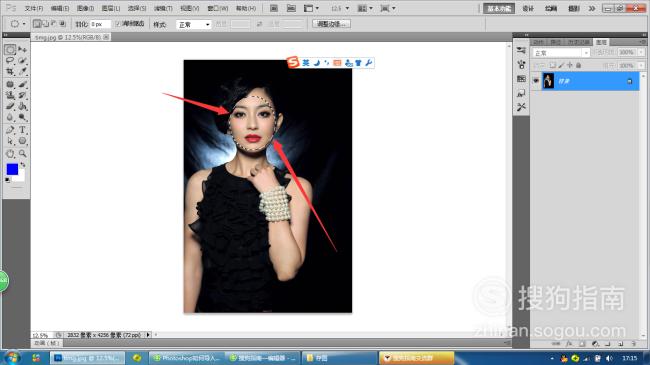
Task: Select the Crop tool
Action: pyautogui.click(x=10, y=72)
